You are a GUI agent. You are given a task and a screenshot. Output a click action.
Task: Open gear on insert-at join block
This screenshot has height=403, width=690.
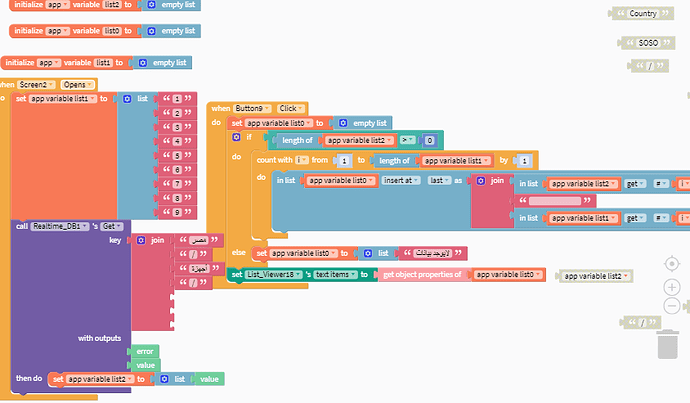click(x=481, y=181)
